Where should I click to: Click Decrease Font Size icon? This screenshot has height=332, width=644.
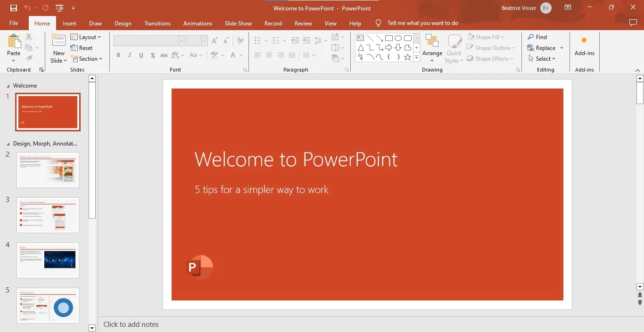pos(226,41)
